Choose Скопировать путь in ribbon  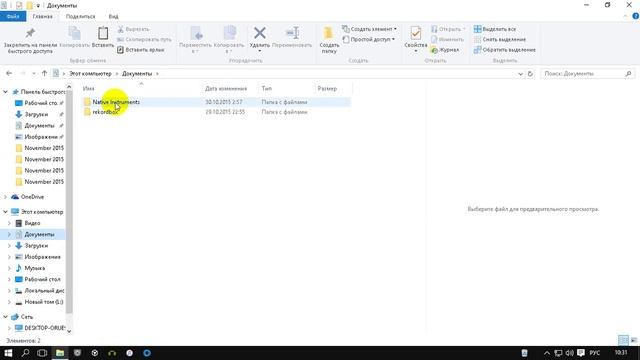[144, 40]
